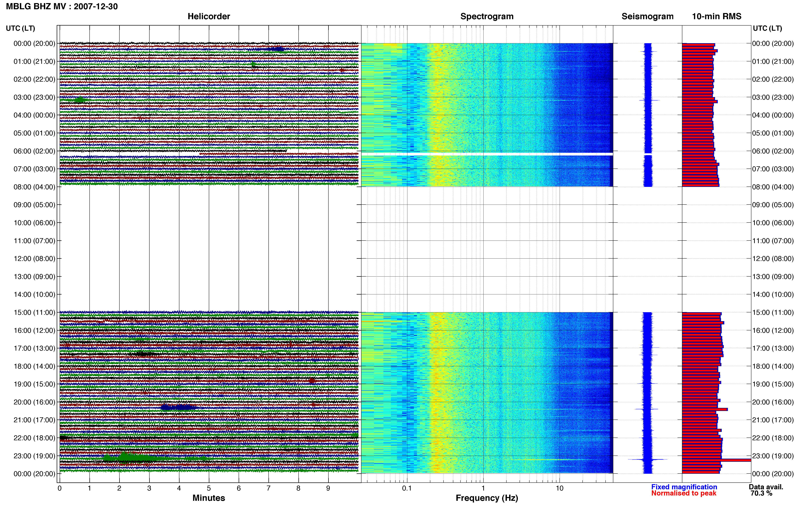Click the 'Normalised to peak' legend text

point(684,493)
